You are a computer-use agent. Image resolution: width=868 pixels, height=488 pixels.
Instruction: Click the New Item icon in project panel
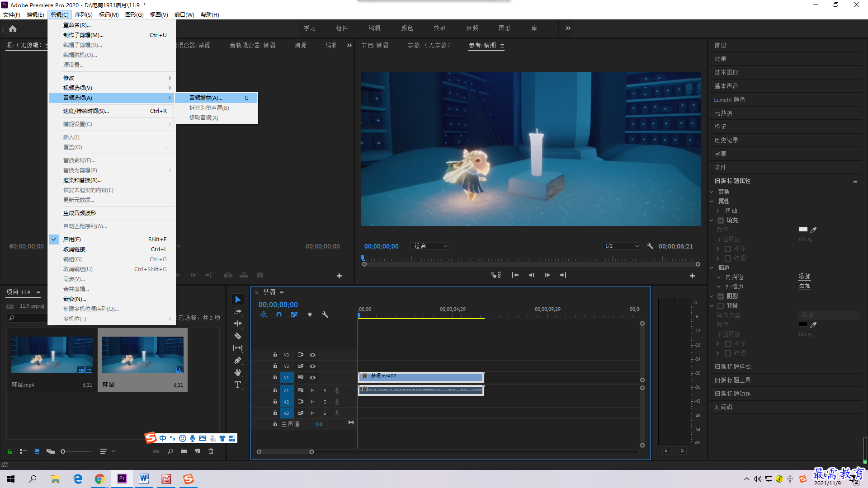[x=198, y=451]
